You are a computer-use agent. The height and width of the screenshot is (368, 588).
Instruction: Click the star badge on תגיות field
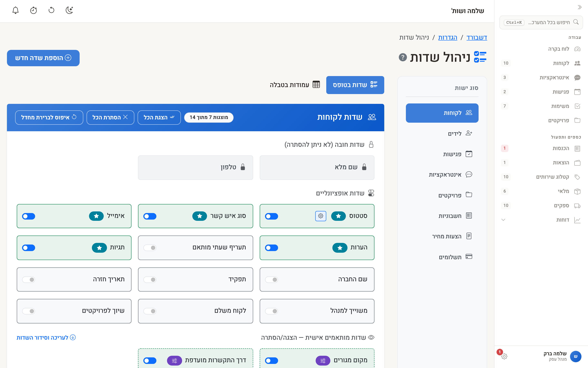(x=99, y=248)
